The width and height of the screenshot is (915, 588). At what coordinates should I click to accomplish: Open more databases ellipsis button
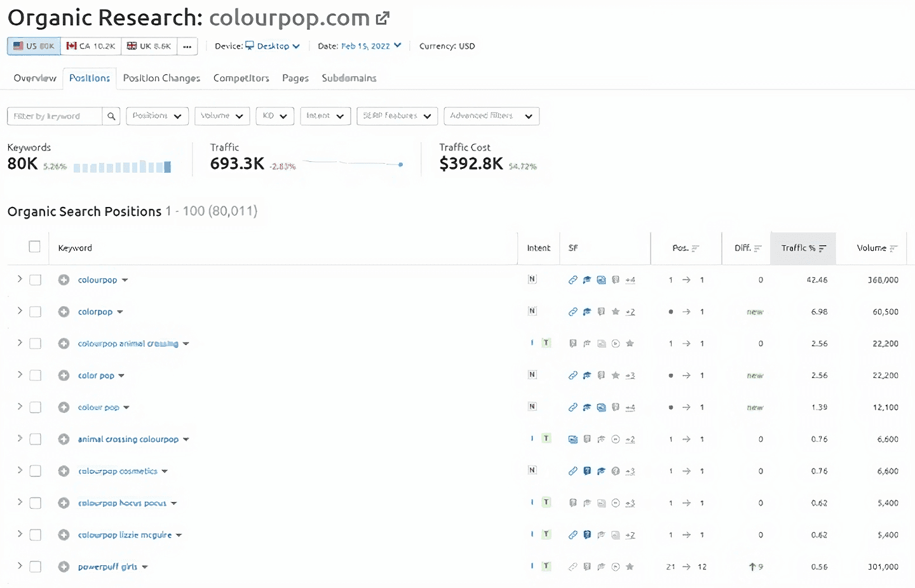pyautogui.click(x=187, y=46)
